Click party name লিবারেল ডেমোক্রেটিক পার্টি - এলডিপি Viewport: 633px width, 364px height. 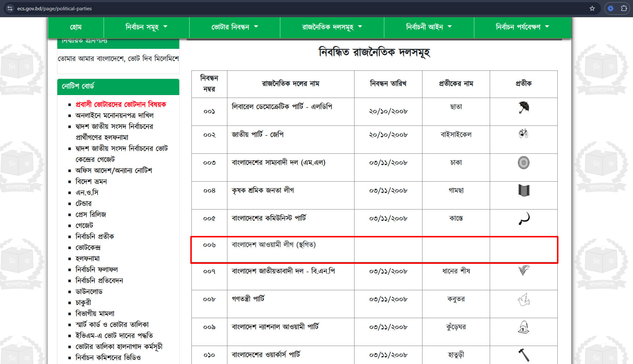282,107
